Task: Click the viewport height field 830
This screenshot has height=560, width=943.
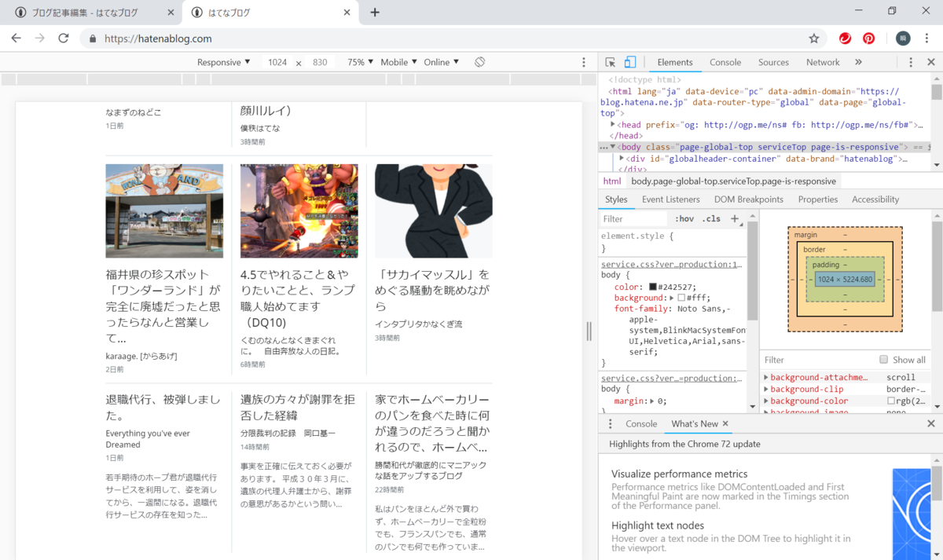Action: tap(320, 62)
